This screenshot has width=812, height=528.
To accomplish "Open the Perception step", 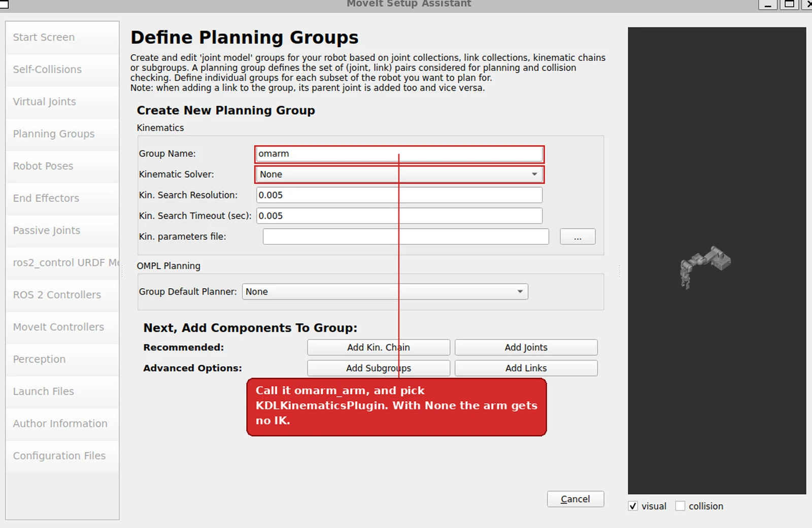I will coord(62,360).
